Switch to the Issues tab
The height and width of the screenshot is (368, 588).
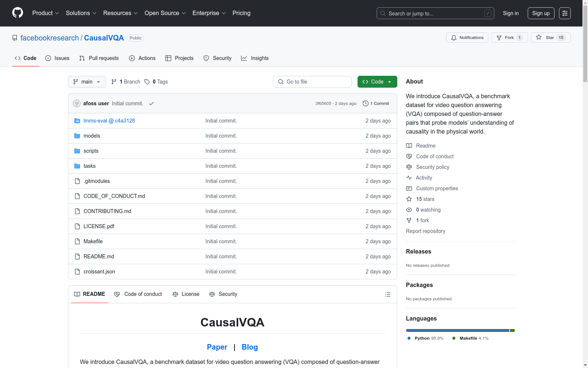point(57,58)
